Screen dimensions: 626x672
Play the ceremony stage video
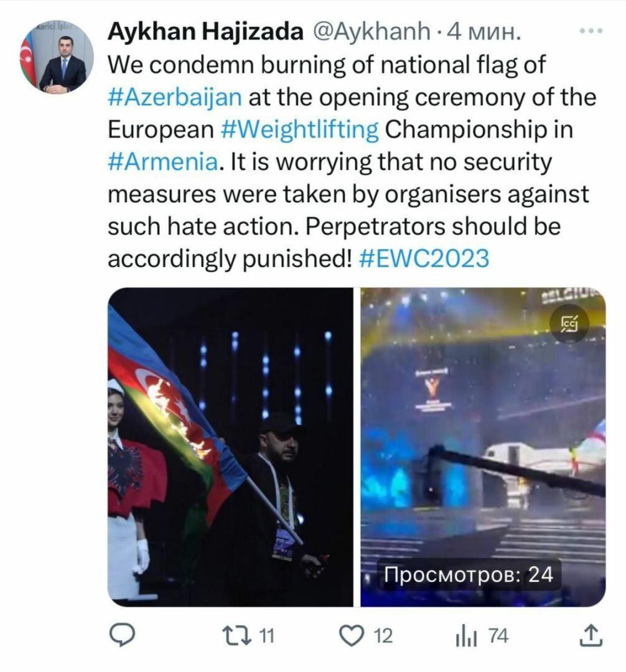pos(483,447)
